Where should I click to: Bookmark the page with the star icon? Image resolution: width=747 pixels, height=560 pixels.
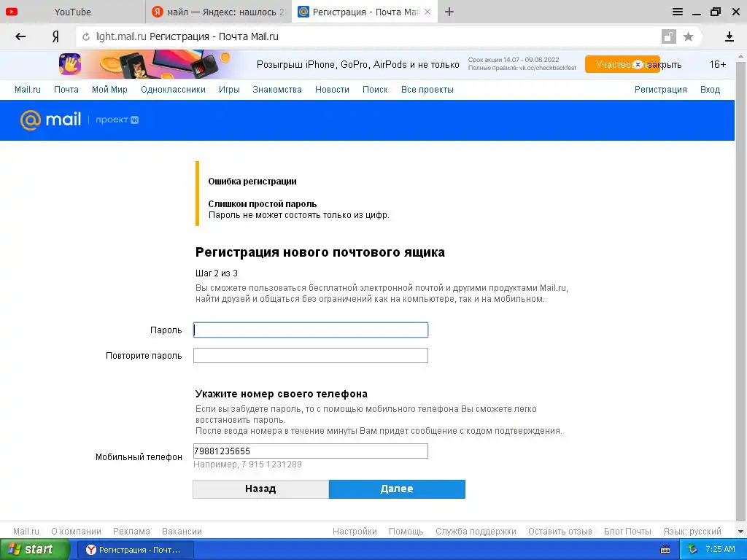[x=688, y=36]
